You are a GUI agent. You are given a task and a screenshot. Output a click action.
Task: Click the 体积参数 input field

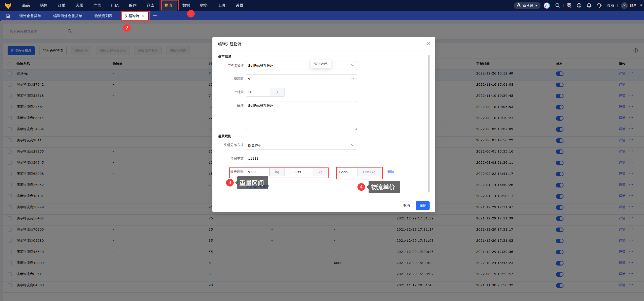(x=301, y=159)
